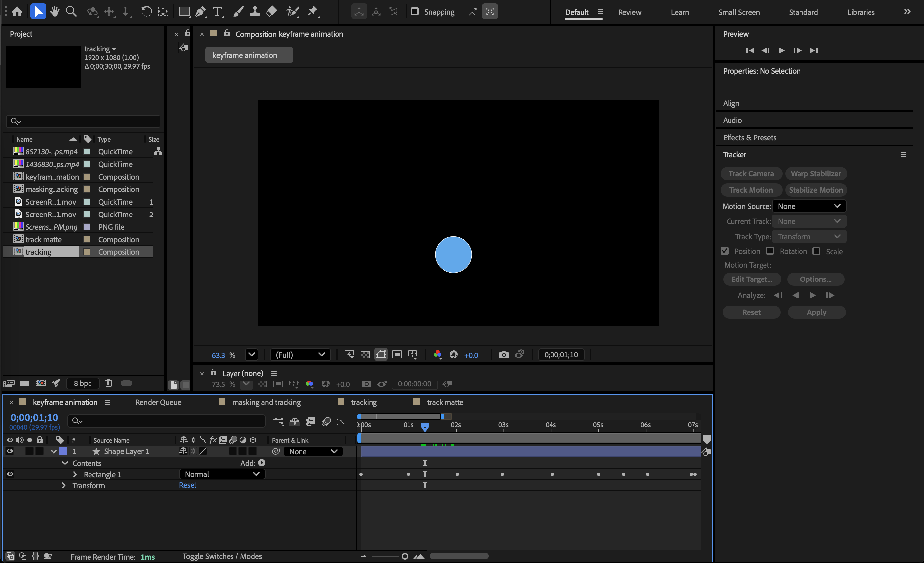Hide Shape Layer 1 with eye icon

(x=10, y=451)
